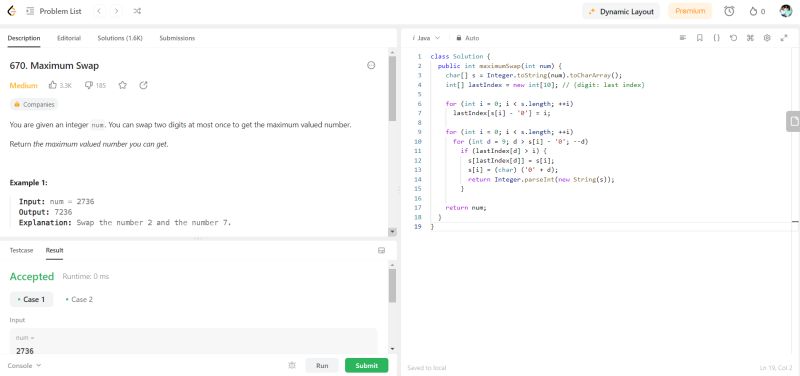Click the 'Saved to local' status
Viewport: 800px width, 376px height.
(427, 368)
